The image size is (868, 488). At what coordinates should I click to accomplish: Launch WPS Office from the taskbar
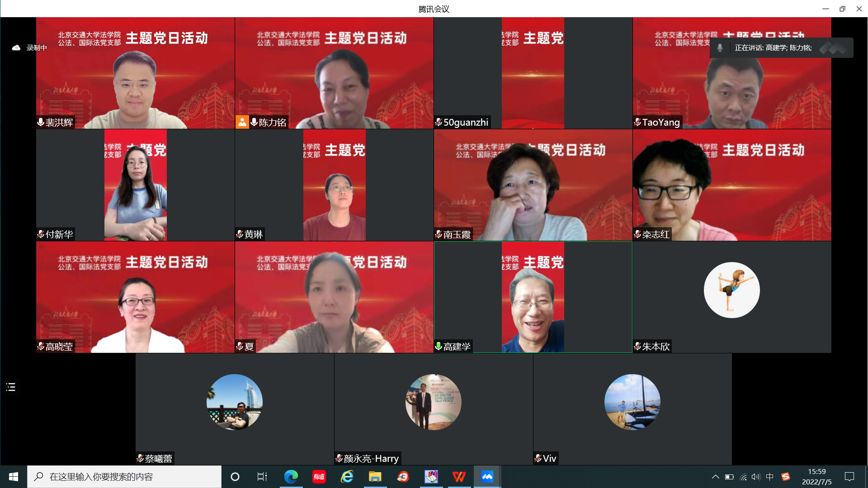coord(459,477)
